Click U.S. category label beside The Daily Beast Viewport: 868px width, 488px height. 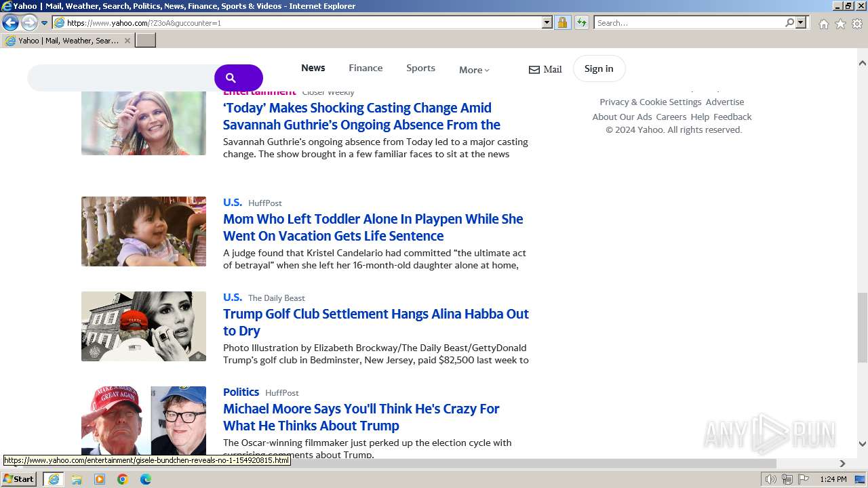point(233,297)
